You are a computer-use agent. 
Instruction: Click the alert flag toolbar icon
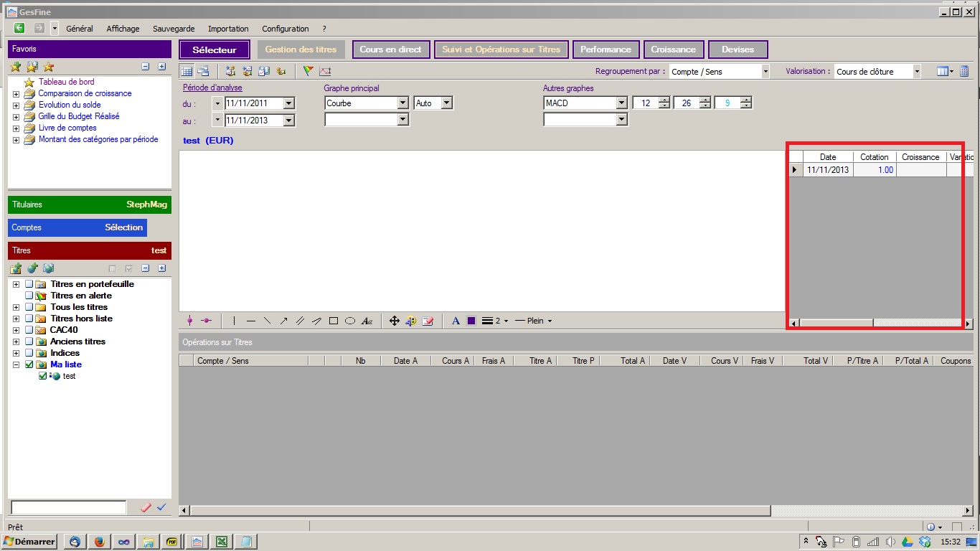click(308, 71)
